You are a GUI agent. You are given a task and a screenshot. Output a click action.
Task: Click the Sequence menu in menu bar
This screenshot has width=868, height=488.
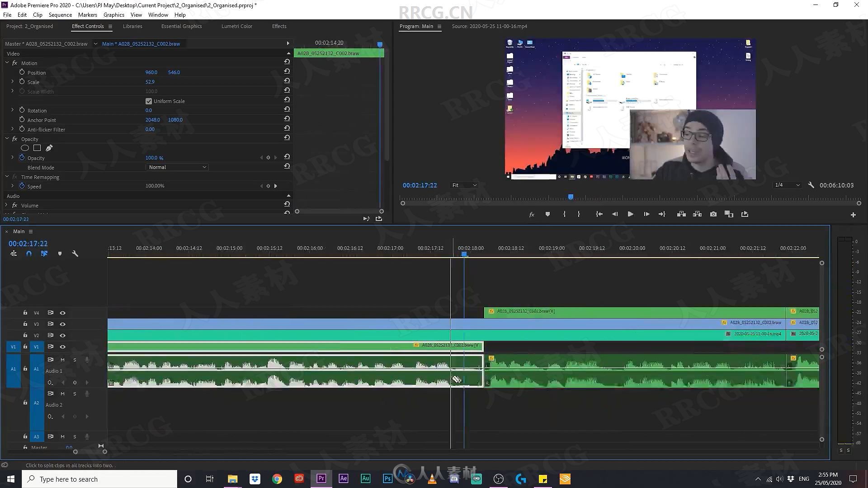coord(60,15)
